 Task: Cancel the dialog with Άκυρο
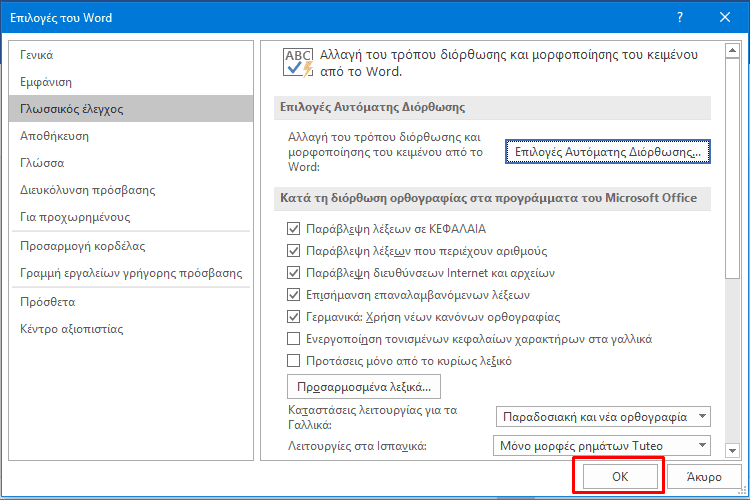pos(704,477)
